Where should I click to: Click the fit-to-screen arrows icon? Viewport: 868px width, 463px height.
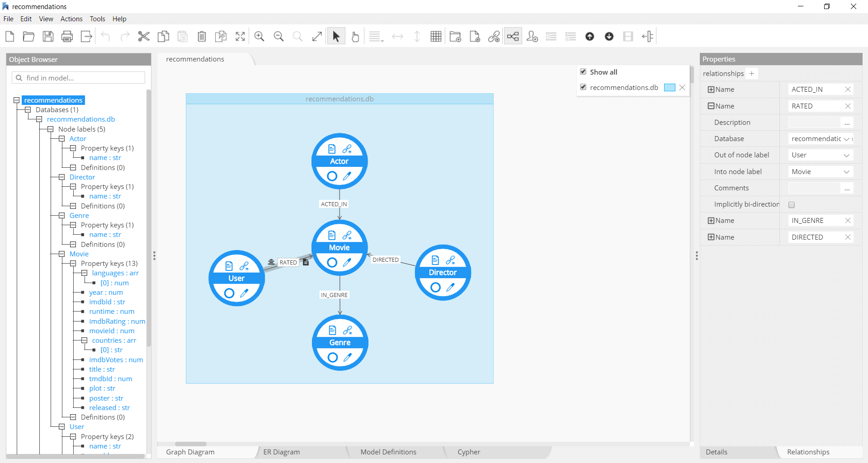[240, 37]
